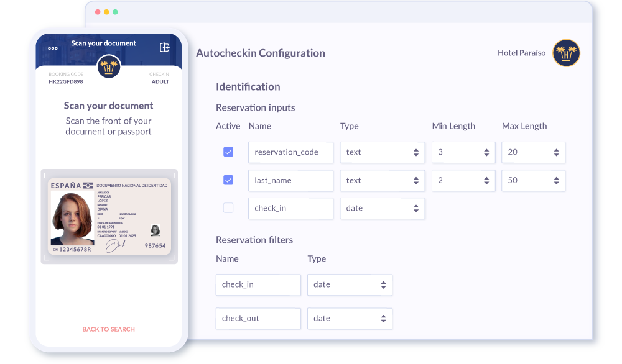
Task: Uncheck the last_name Active checkbox
Action: click(228, 180)
